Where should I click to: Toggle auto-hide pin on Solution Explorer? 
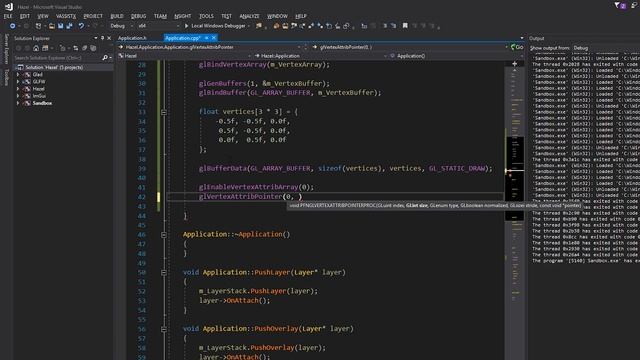102,38
